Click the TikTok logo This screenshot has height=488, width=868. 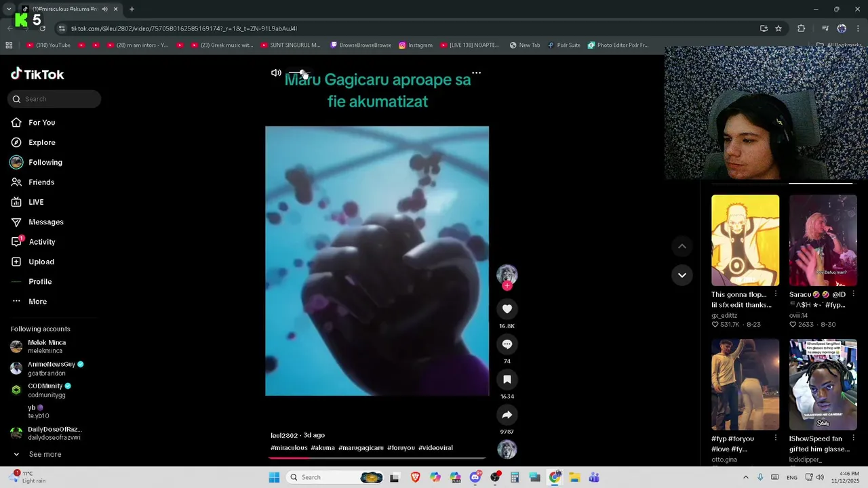click(37, 75)
